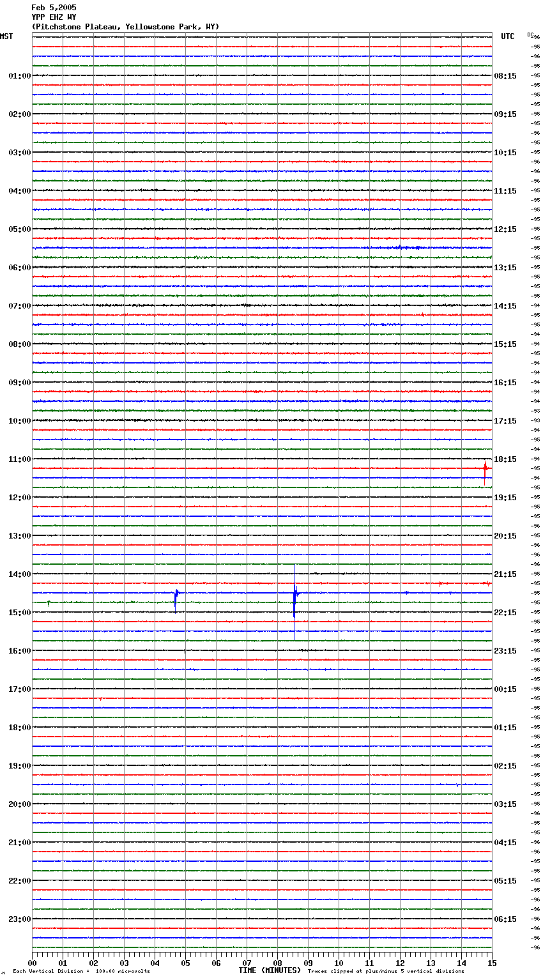This screenshot has height=980, width=543.
Task: Select the 06:00 MST time label
Action: (20, 268)
